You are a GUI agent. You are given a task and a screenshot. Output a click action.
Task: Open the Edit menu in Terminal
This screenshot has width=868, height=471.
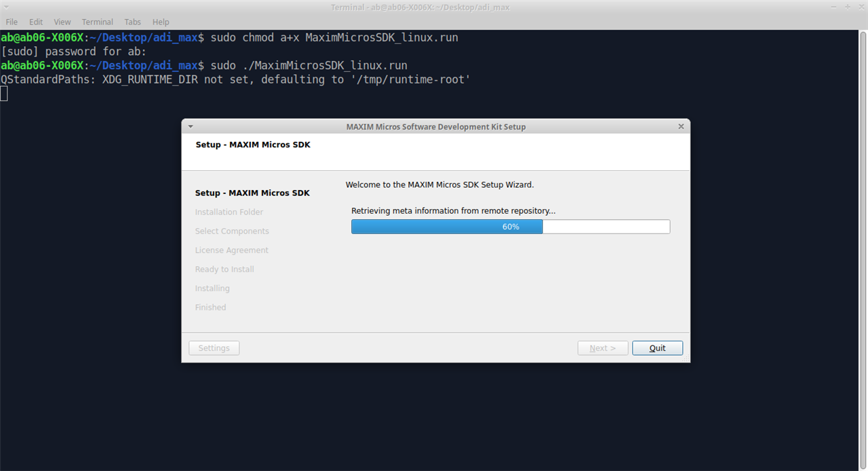[36, 22]
